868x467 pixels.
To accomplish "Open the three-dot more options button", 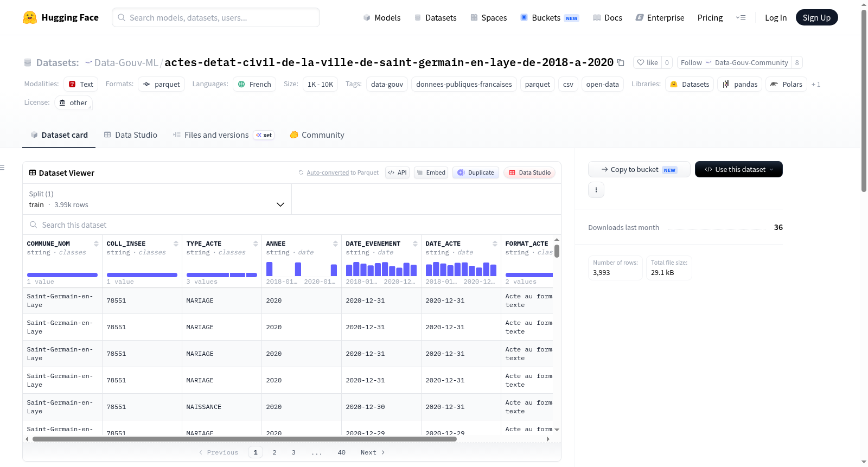I will 596,190.
